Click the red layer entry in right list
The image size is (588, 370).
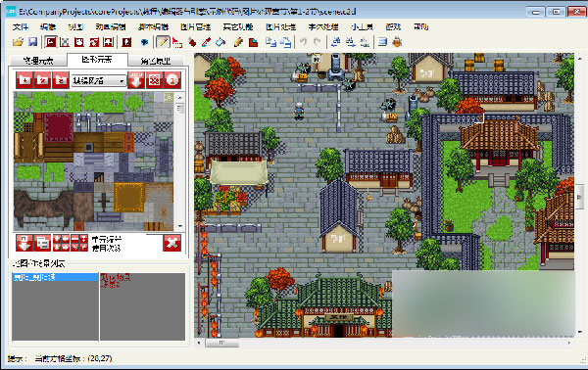pyautogui.click(x=115, y=281)
